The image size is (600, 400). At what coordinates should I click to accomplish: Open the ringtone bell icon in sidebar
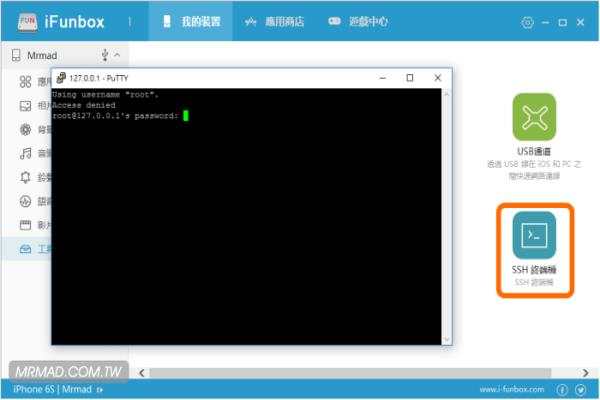25,177
